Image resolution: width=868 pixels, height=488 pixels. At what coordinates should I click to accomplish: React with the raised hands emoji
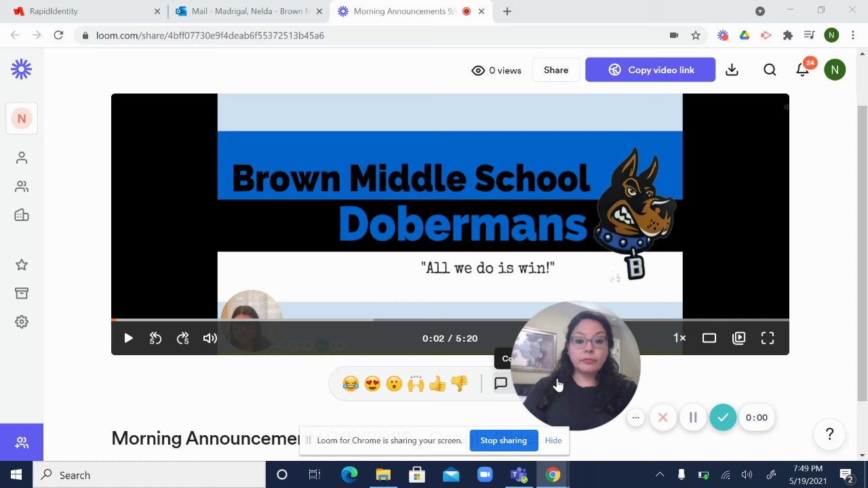tap(416, 384)
